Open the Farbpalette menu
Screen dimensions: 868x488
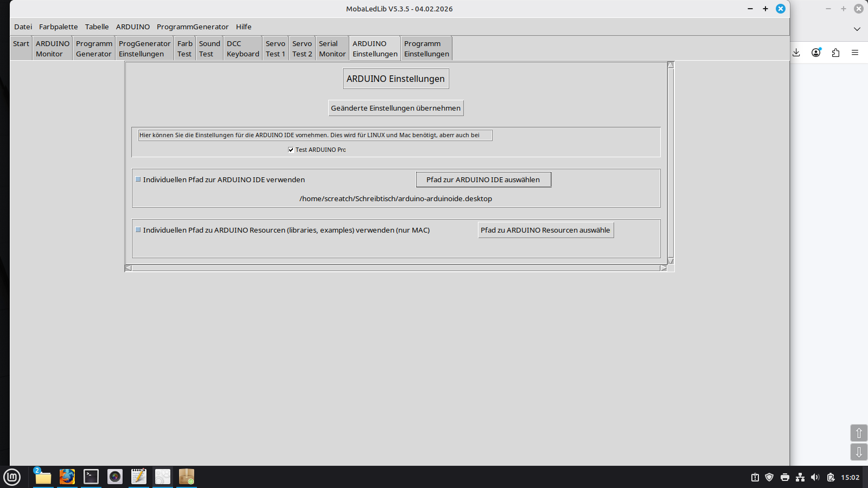[58, 27]
